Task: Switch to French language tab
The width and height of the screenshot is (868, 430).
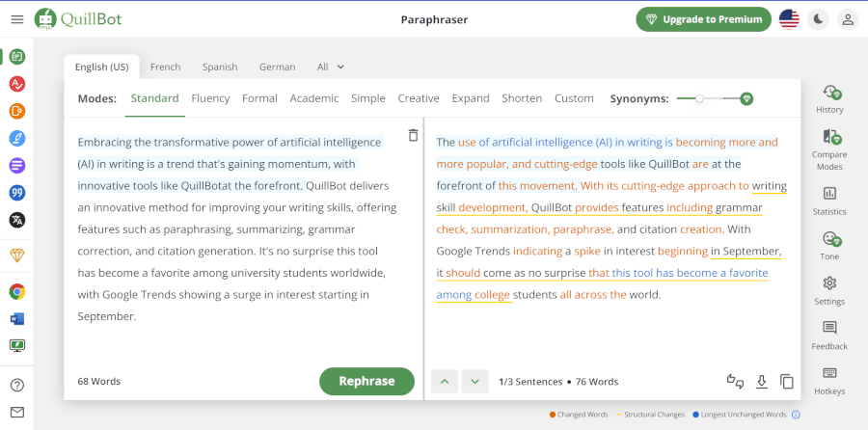Action: click(x=166, y=67)
